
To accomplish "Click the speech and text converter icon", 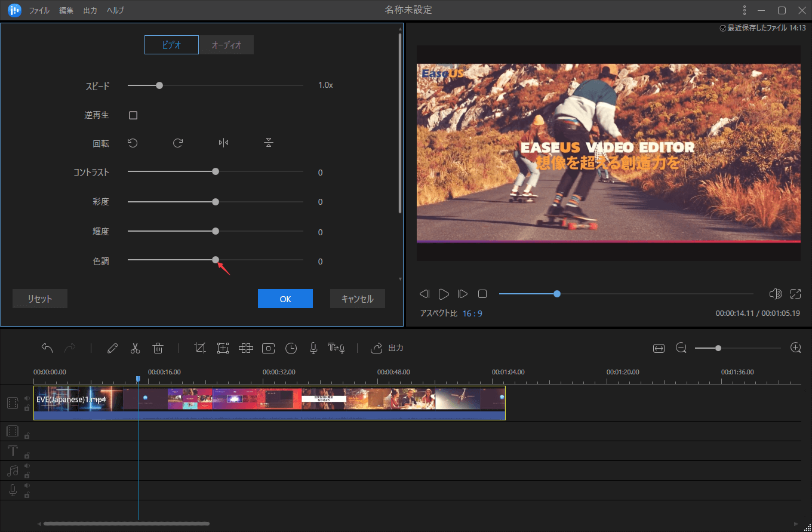I will tap(336, 348).
